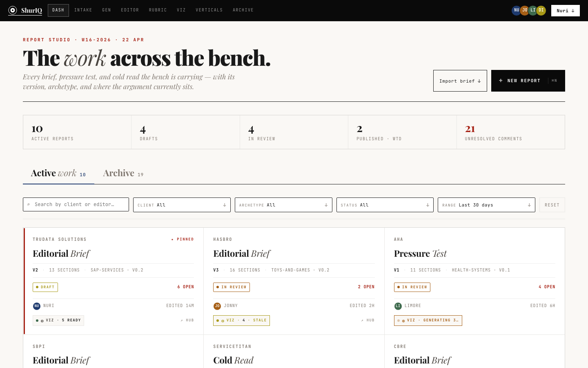Open the RANGE Last 30 days dropdown
The image size is (588, 368).
486,204
